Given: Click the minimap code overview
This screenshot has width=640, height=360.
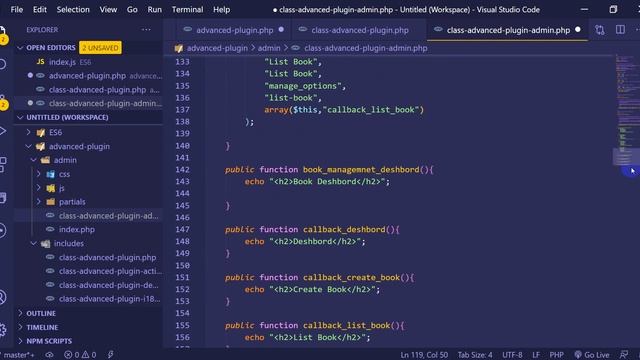Looking at the screenshot, I should (627, 110).
